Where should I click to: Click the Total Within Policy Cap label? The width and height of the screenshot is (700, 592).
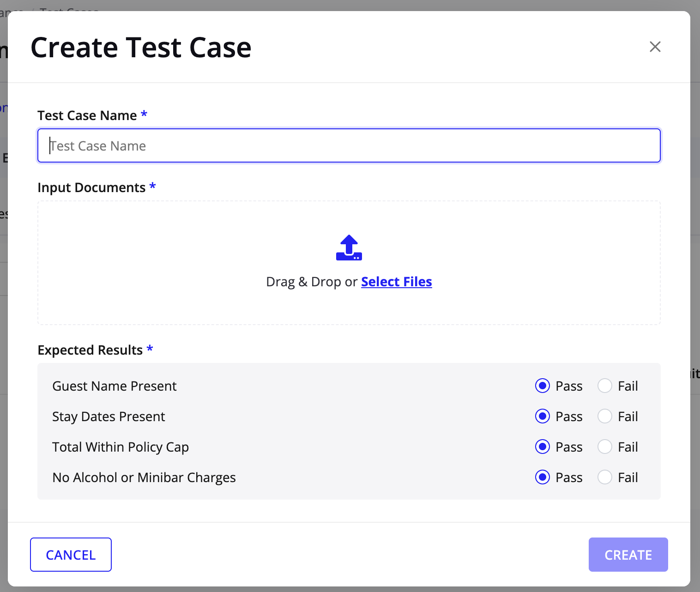pos(121,447)
